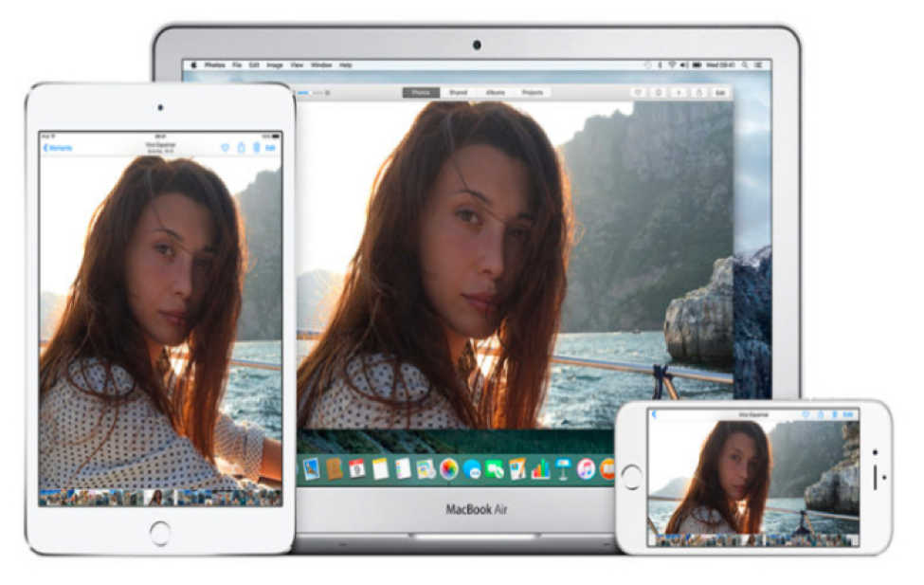Open the Image menu in the menu bar
Image resolution: width=924 pixels, height=585 pixels.
[x=275, y=65]
